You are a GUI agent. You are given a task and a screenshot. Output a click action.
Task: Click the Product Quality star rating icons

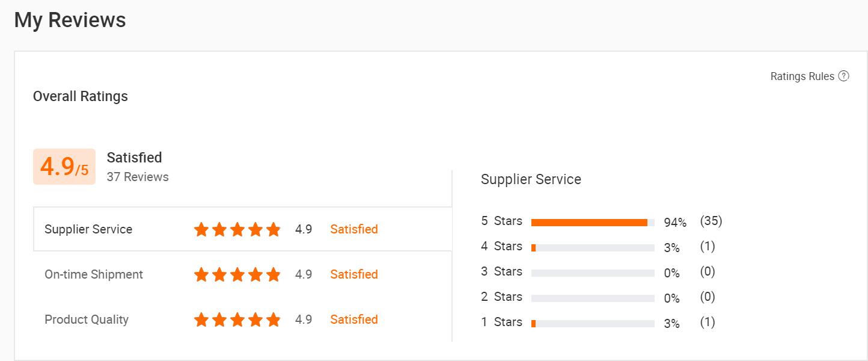tap(237, 319)
